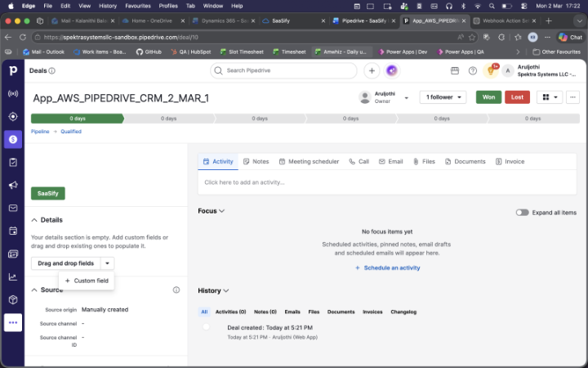Viewport: 588px width, 368px height.
Task: Switch to the Notes tab
Action: (x=256, y=161)
